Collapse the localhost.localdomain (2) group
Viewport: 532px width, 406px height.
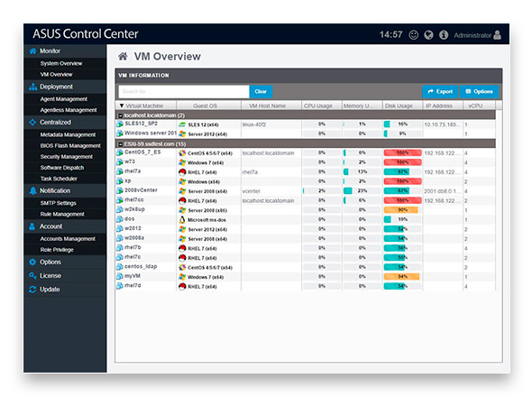(120, 115)
